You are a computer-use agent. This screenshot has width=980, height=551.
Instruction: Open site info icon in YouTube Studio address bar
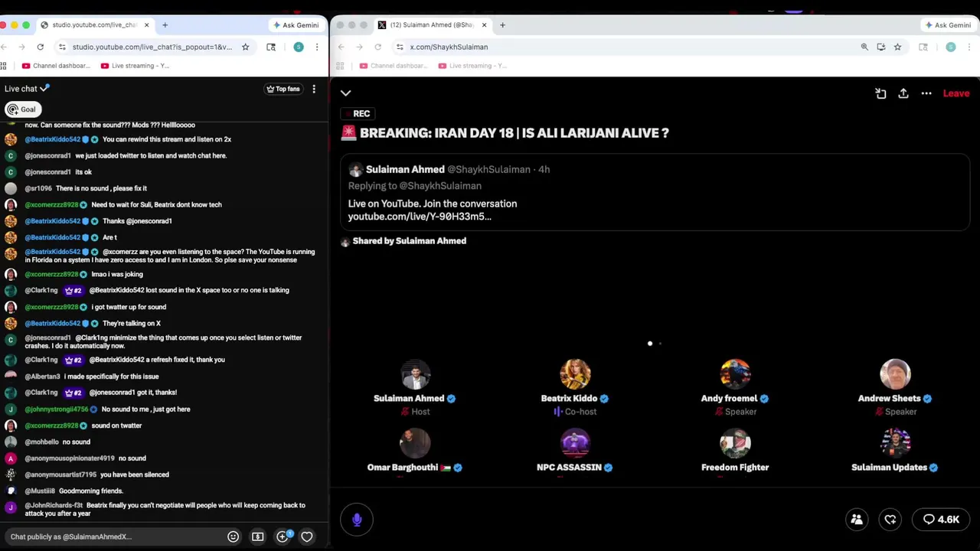(x=62, y=47)
